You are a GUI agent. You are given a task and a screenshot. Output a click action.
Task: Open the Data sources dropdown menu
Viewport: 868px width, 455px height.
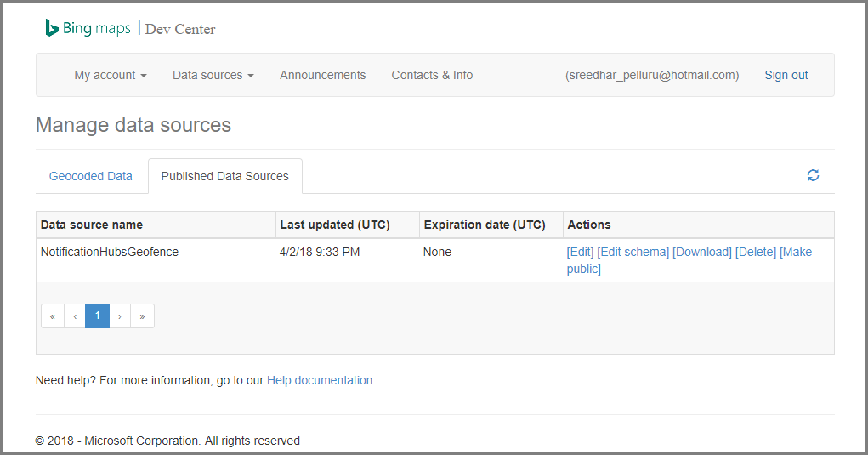coord(213,75)
